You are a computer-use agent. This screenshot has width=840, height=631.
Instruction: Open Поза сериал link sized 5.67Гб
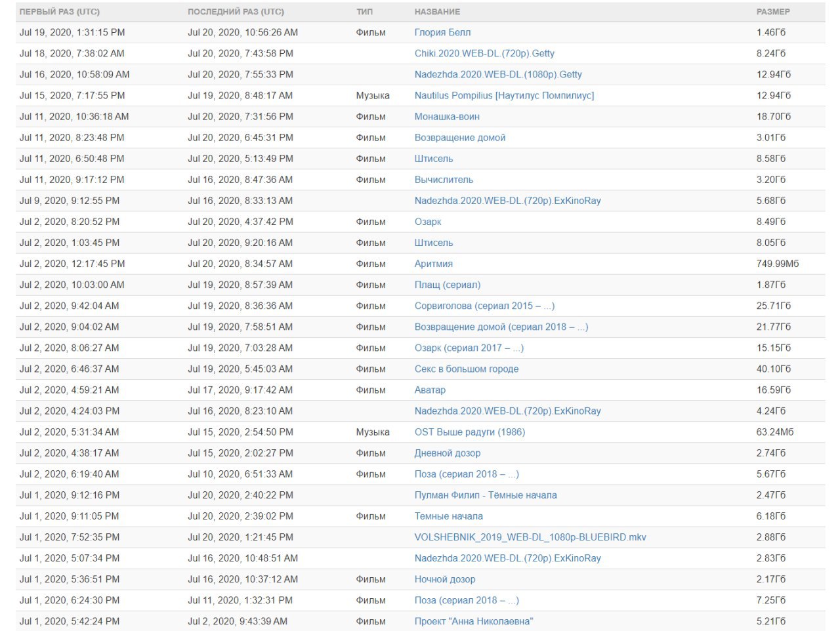[x=467, y=474]
